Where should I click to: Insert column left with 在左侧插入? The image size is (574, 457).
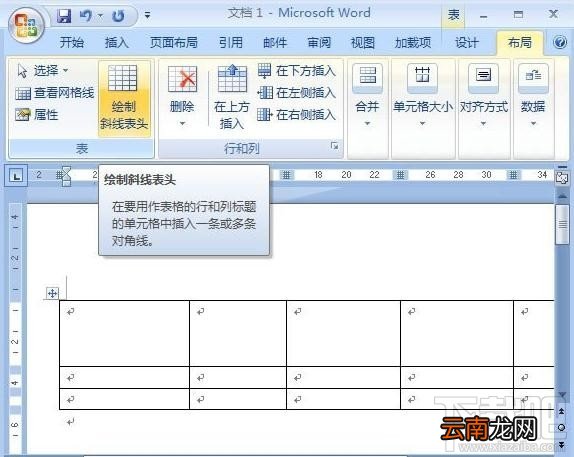[297, 93]
